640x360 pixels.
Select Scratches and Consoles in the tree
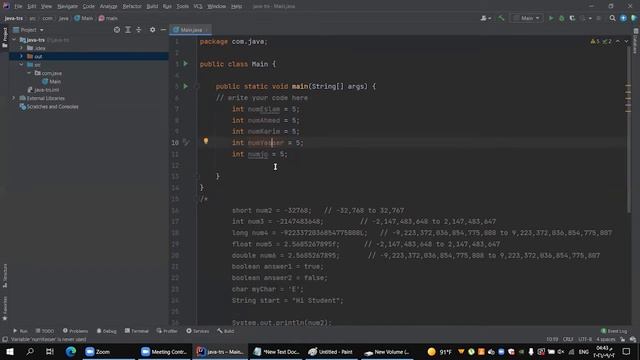pos(49,107)
